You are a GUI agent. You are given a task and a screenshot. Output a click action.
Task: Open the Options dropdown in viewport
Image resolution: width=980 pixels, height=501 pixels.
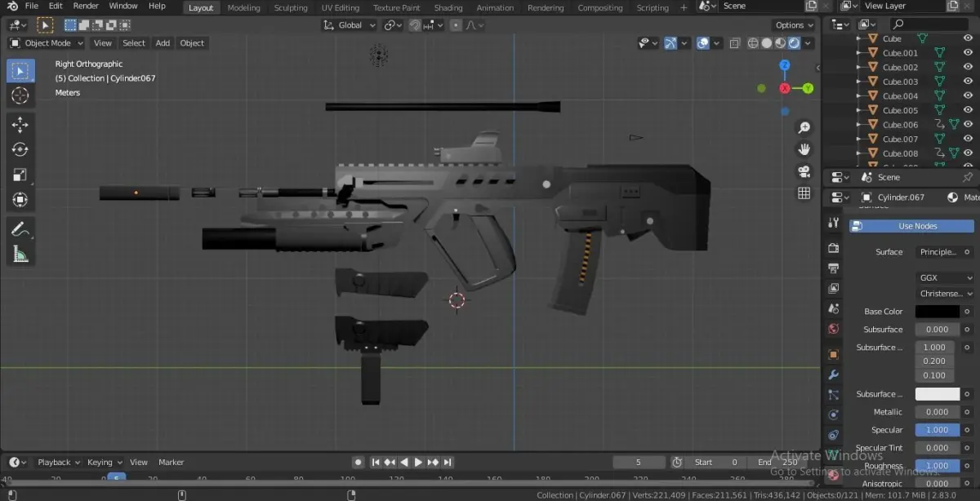[x=794, y=25]
